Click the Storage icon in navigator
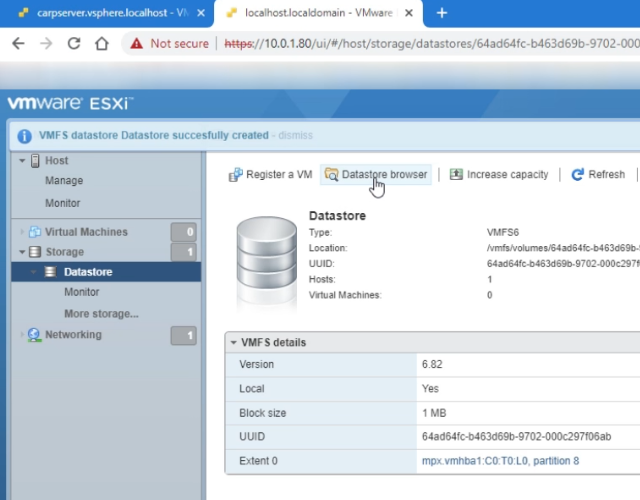640x500 pixels. (x=35, y=252)
